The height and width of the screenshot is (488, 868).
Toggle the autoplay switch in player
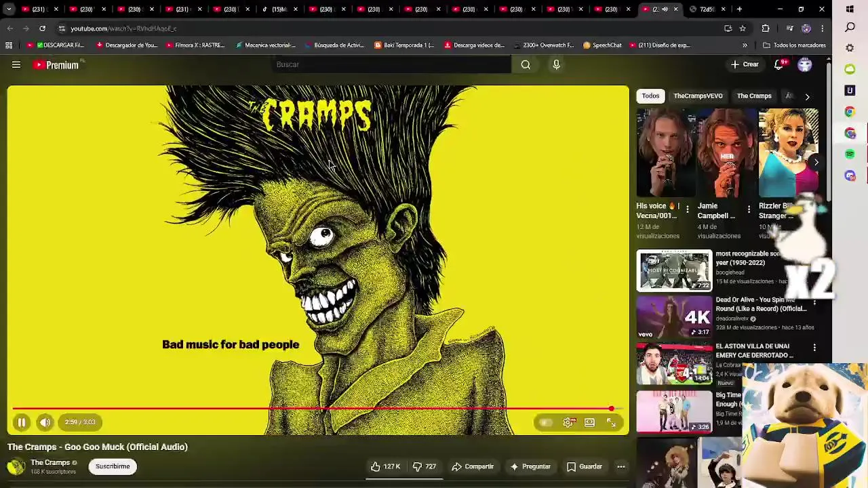[x=546, y=422]
